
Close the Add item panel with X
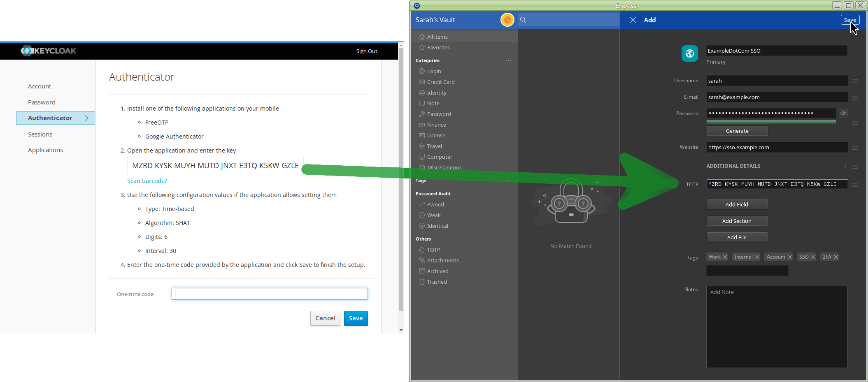coord(633,20)
